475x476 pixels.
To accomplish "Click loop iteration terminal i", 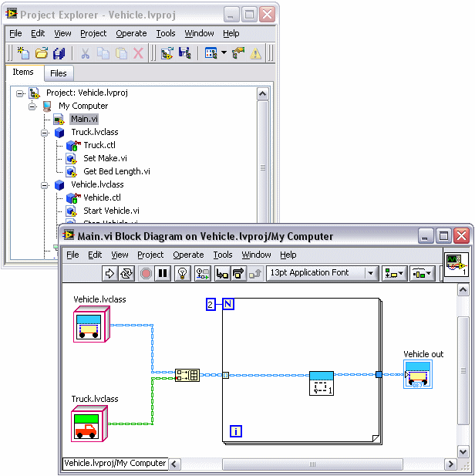I will [x=236, y=431].
